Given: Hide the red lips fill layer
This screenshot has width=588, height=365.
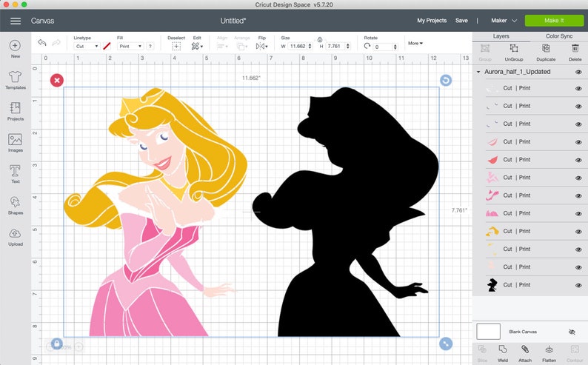Looking at the screenshot, I should pos(578,160).
